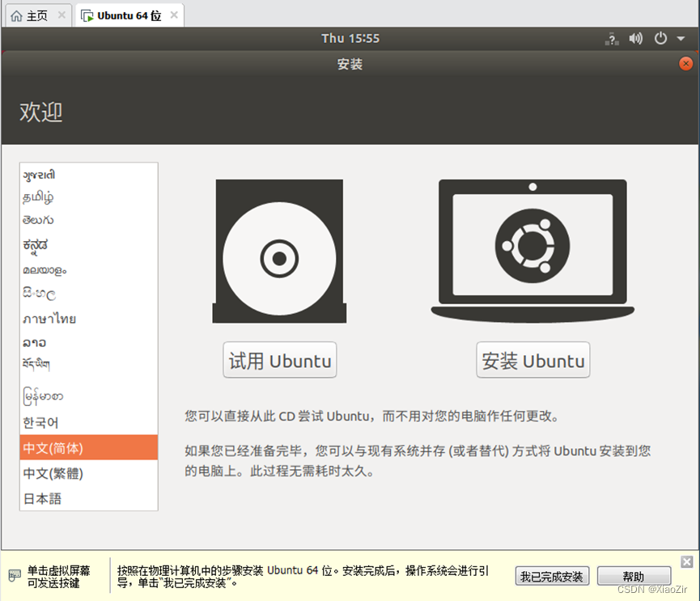Screen dimensions: 700x601
Task: Click the CD disc illustration
Action: coord(279,252)
